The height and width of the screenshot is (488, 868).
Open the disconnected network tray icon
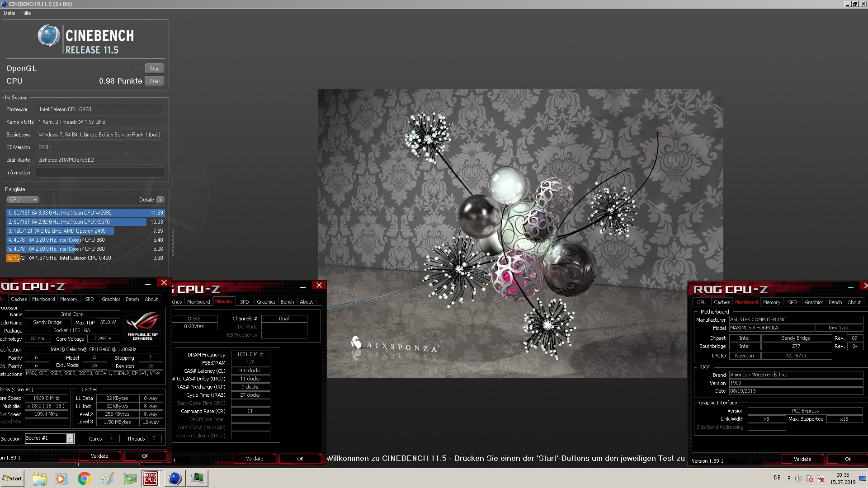point(821,479)
